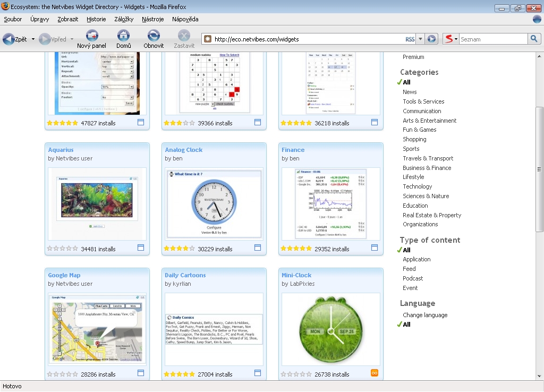
Task: Click the search magnifier button
Action: [x=534, y=39]
